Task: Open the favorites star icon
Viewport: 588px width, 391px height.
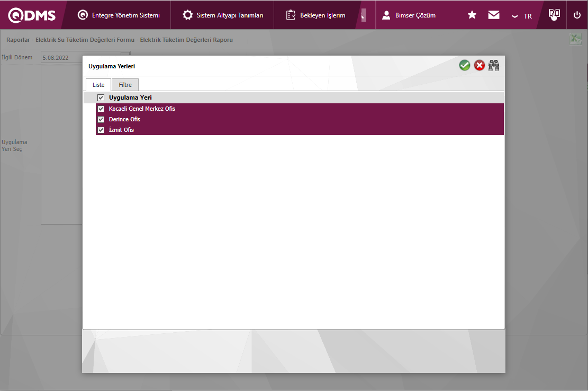Action: pos(472,15)
